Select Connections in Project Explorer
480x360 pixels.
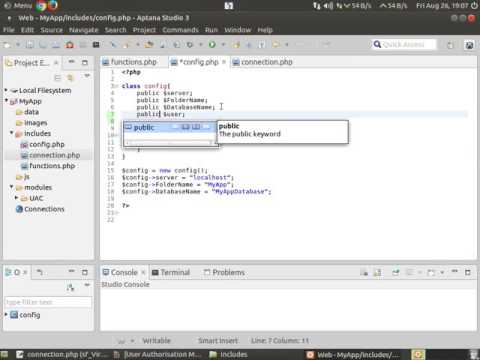[40, 209]
